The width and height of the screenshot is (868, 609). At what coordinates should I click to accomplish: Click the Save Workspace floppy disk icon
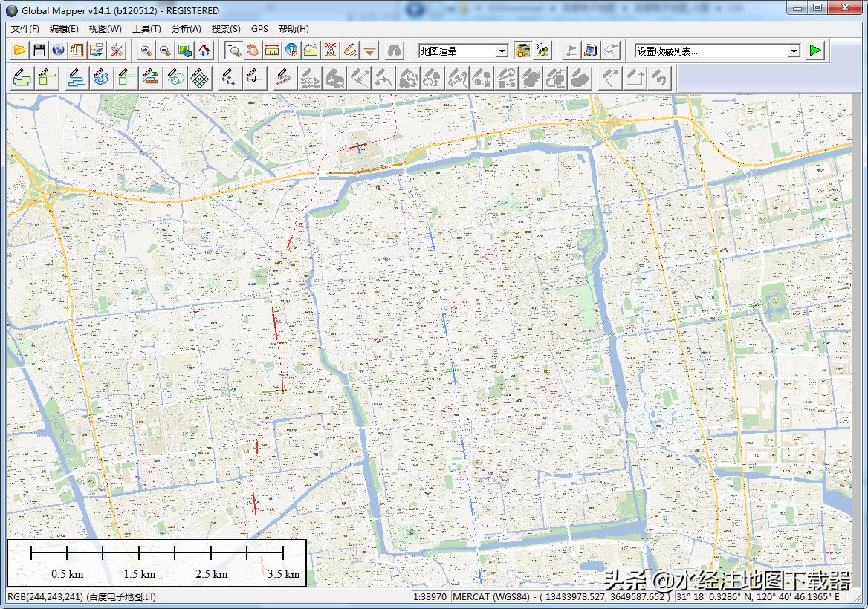coord(39,51)
